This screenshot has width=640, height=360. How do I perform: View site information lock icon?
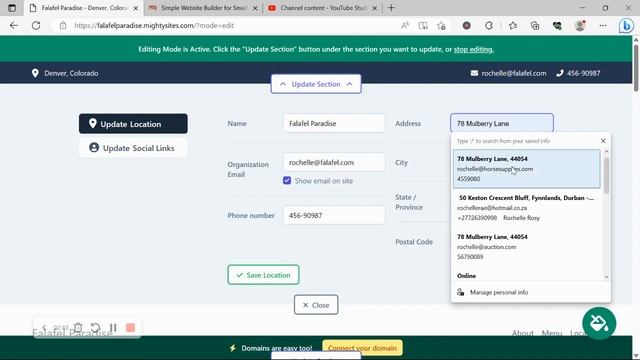(x=62, y=25)
